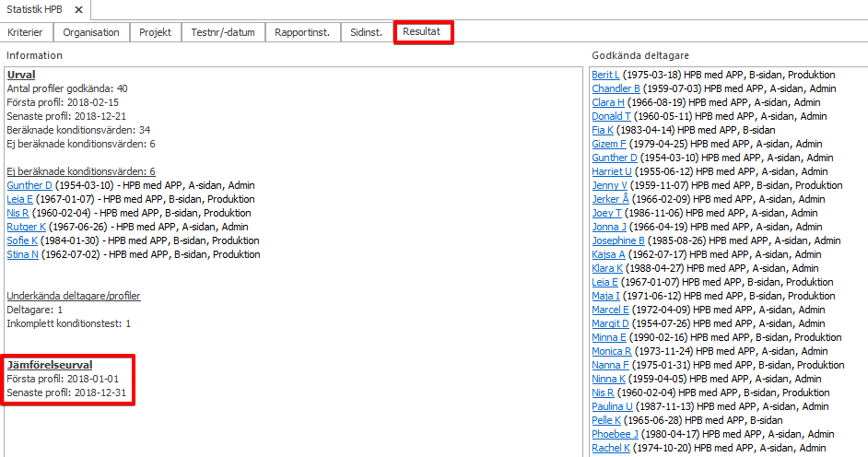Open Gunther D in the Information list

pyautogui.click(x=29, y=185)
